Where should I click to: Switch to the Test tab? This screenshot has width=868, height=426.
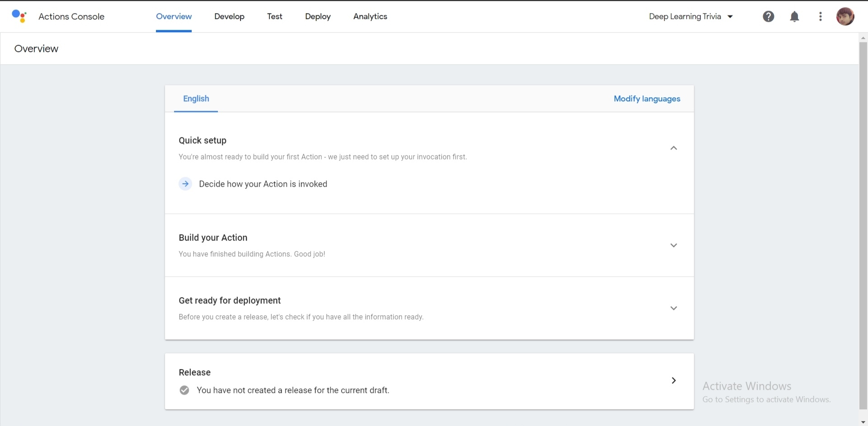(x=274, y=17)
